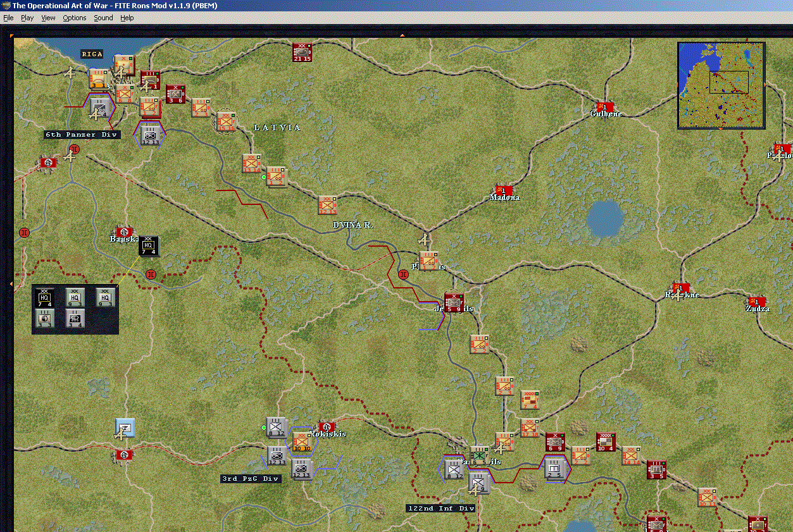Select the German 12-13 unit beside 6th Panzer Div
This screenshot has height=532, width=793.
click(150, 134)
